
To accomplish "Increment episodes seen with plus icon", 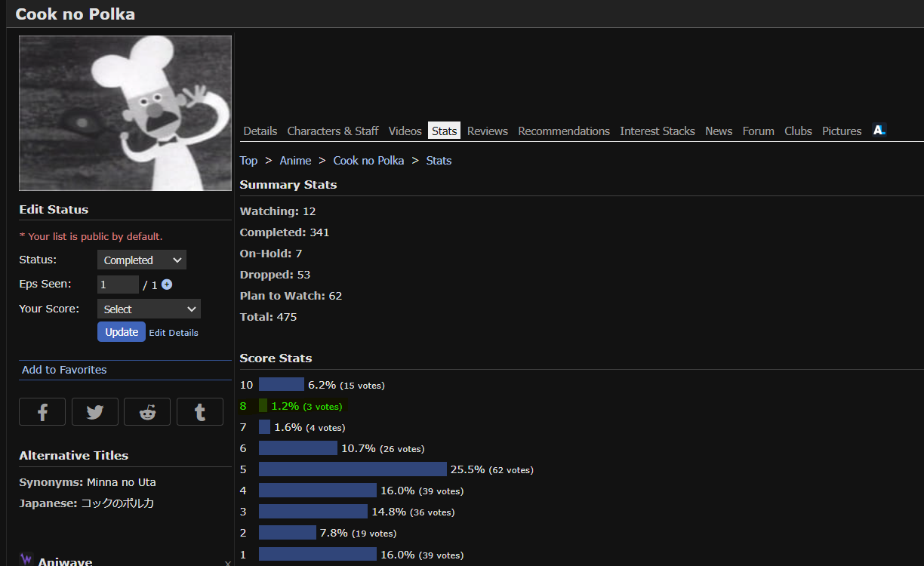I will tap(167, 285).
